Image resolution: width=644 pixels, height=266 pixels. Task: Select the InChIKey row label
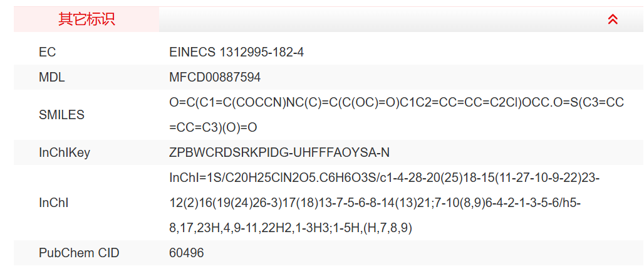pos(65,152)
